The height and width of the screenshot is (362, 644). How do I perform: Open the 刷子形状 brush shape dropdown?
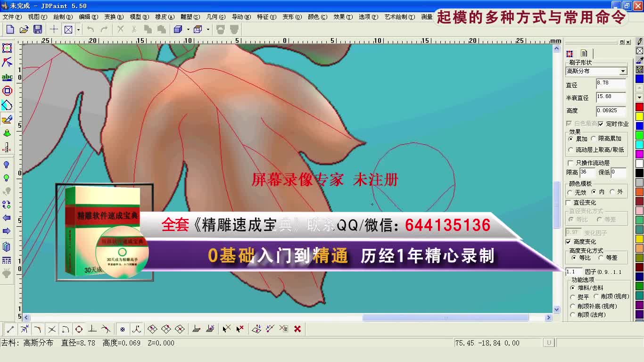coord(622,71)
